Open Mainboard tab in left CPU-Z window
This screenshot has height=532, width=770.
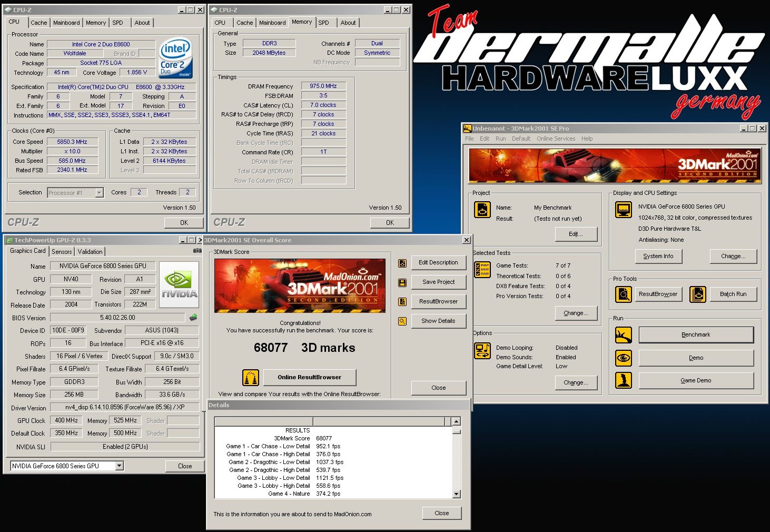pyautogui.click(x=66, y=23)
